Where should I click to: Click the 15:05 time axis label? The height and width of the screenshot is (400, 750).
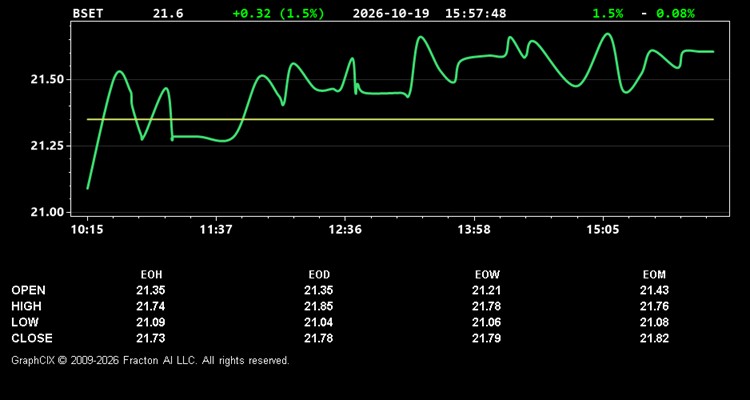pyautogui.click(x=603, y=230)
